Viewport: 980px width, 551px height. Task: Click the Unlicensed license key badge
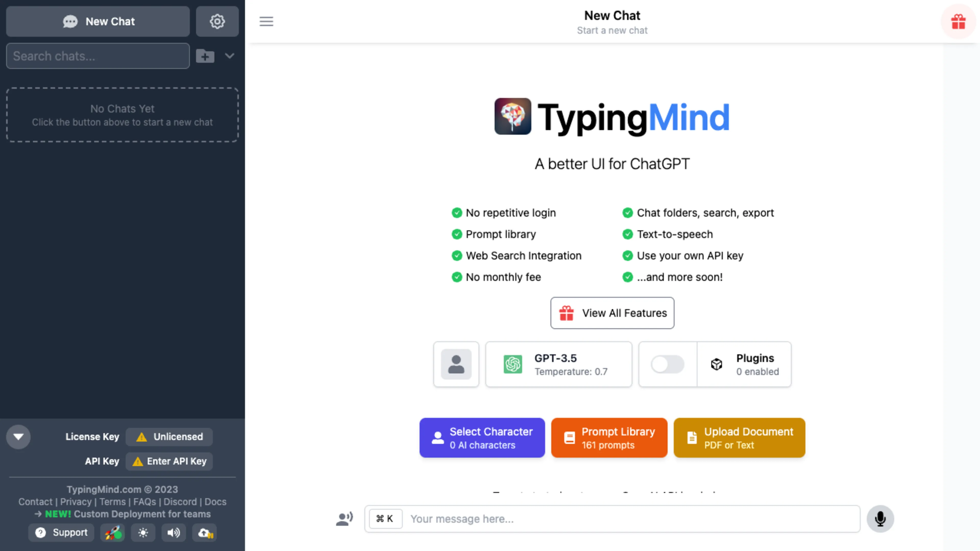click(169, 437)
